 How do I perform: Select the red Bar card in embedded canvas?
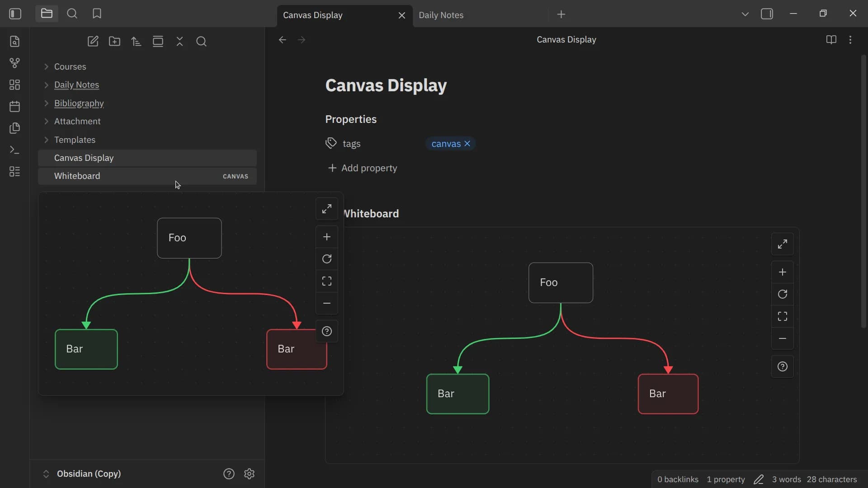(x=668, y=394)
